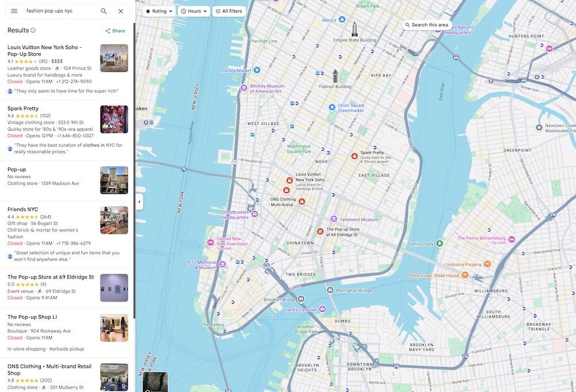Click the fashion pop ups search field

coord(58,11)
